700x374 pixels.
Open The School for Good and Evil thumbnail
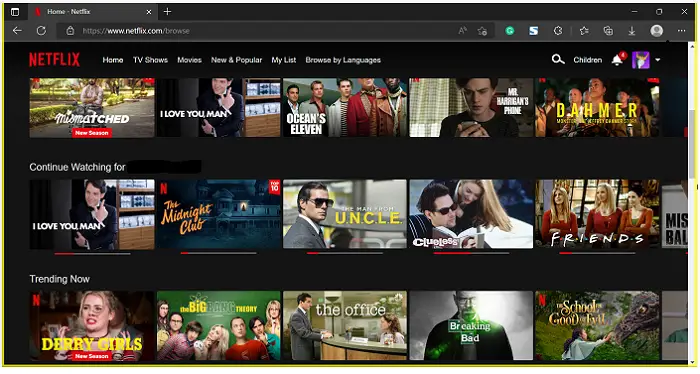(x=597, y=325)
